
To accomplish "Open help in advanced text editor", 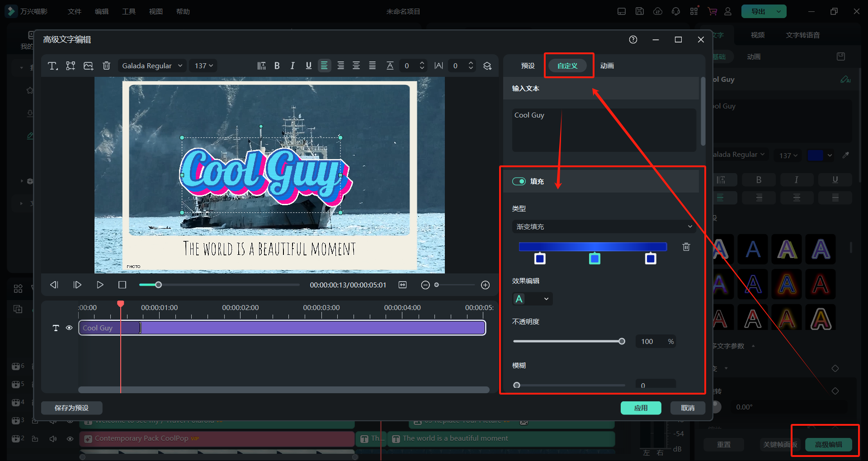I will (x=633, y=40).
